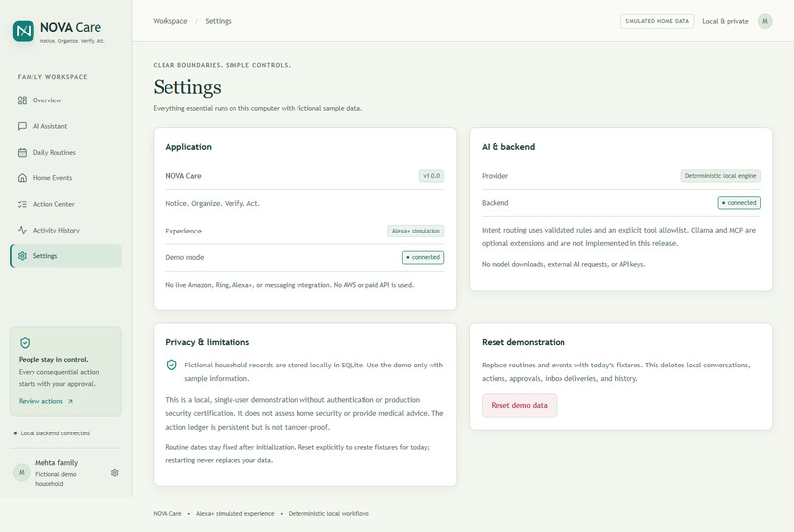Click the Experience label
This screenshot has height=532, width=794.
tap(184, 231)
